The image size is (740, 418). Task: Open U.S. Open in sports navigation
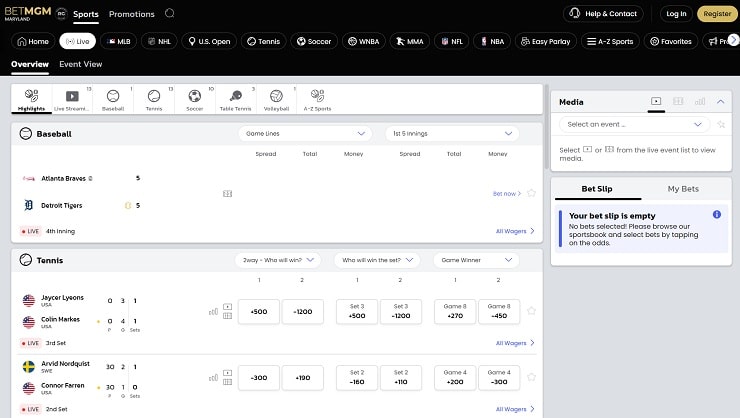(x=209, y=42)
